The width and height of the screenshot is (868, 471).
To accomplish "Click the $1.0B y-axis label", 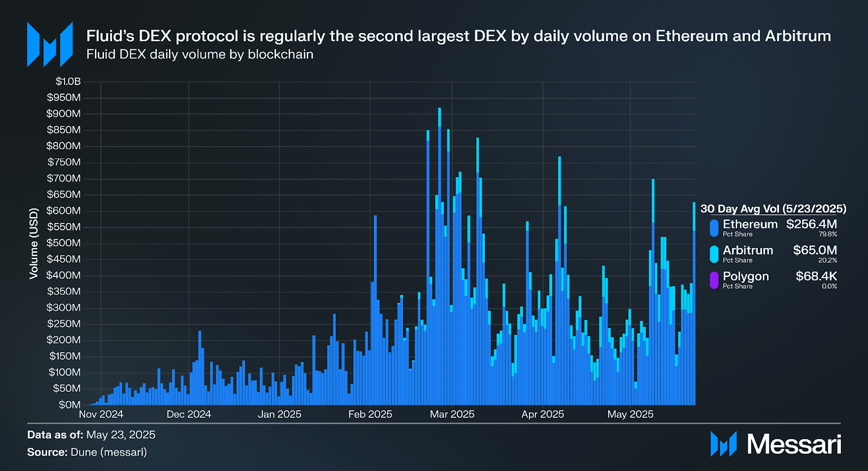I will [68, 81].
